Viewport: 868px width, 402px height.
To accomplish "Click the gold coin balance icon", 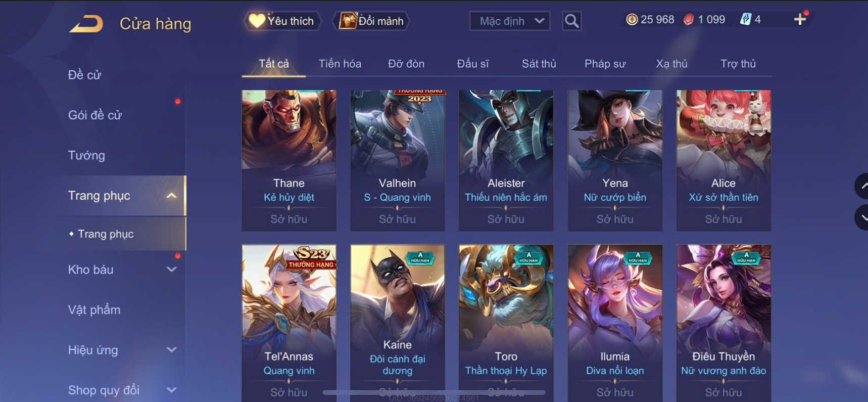I will pyautogui.click(x=632, y=20).
